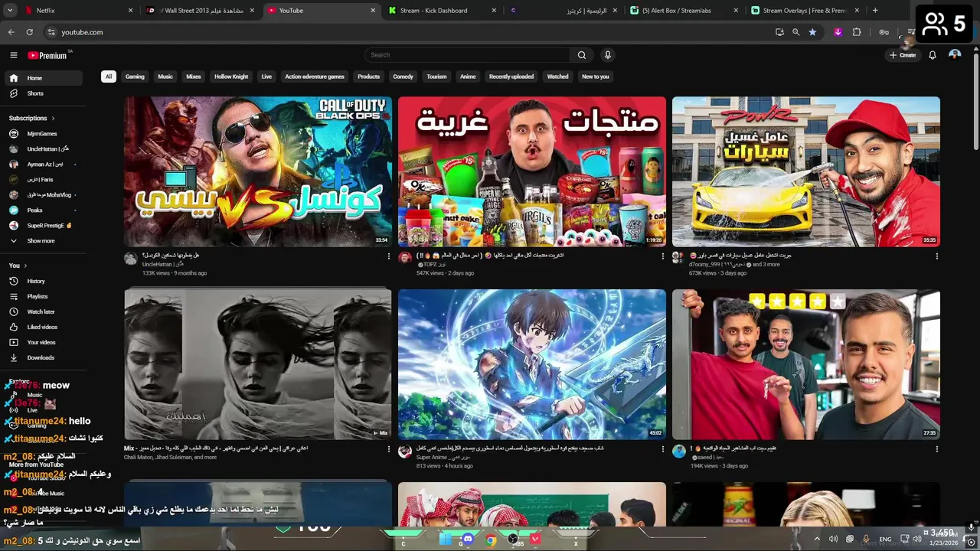Open browser extensions puzzle icon
The height and width of the screenshot is (551, 980).
pyautogui.click(x=857, y=32)
